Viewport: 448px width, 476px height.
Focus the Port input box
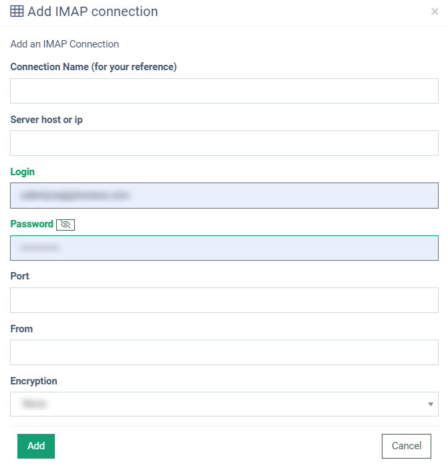(224, 300)
